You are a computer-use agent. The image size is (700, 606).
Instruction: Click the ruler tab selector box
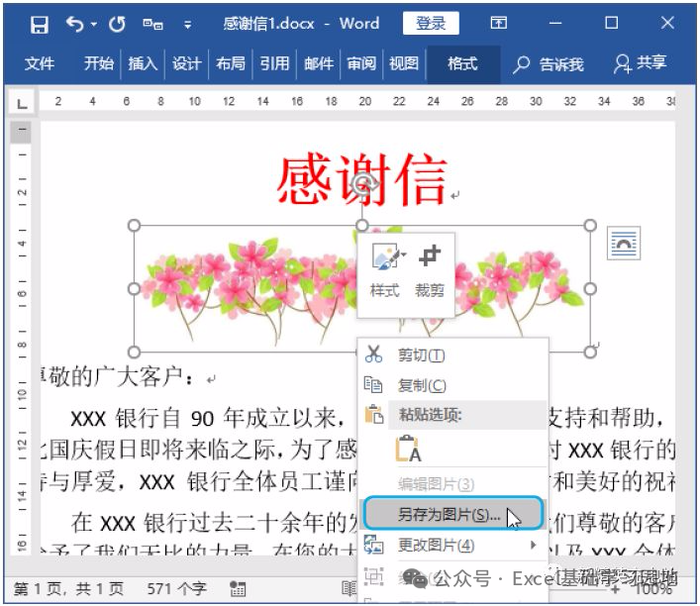click(x=22, y=101)
